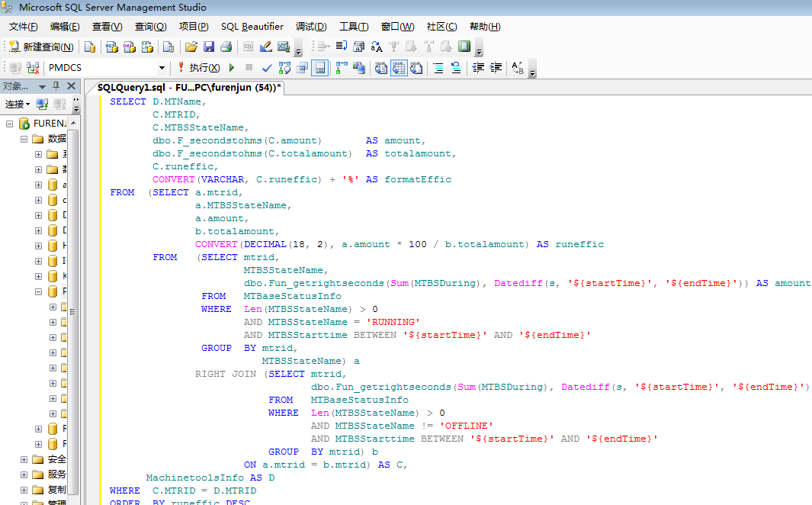Open the 调试(D) menu

pyautogui.click(x=311, y=27)
